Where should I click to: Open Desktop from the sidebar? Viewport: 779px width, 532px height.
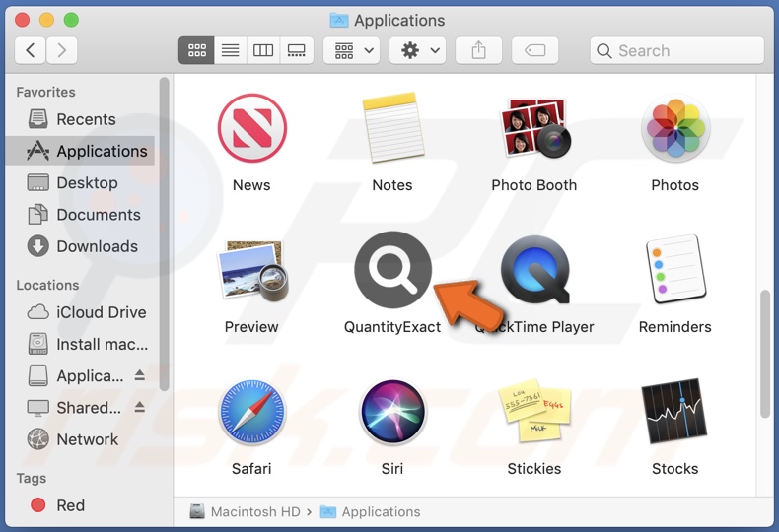80,182
